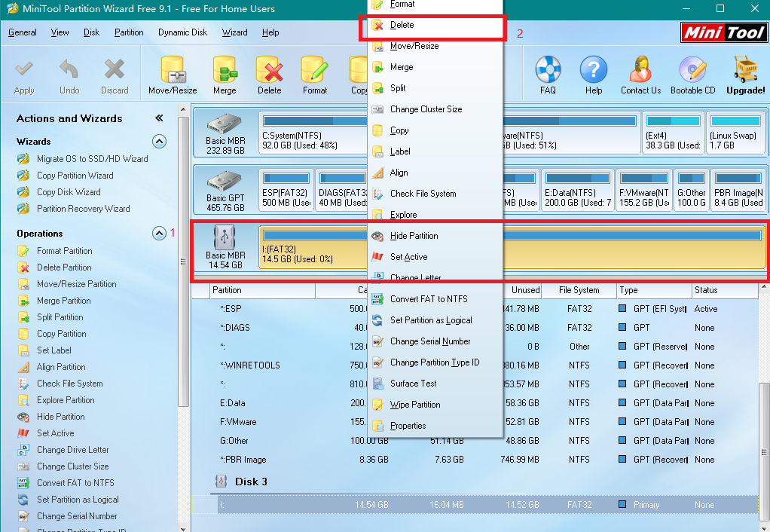Choose Set Partition as Logical in context menu
The height and width of the screenshot is (532, 770).
(435, 320)
